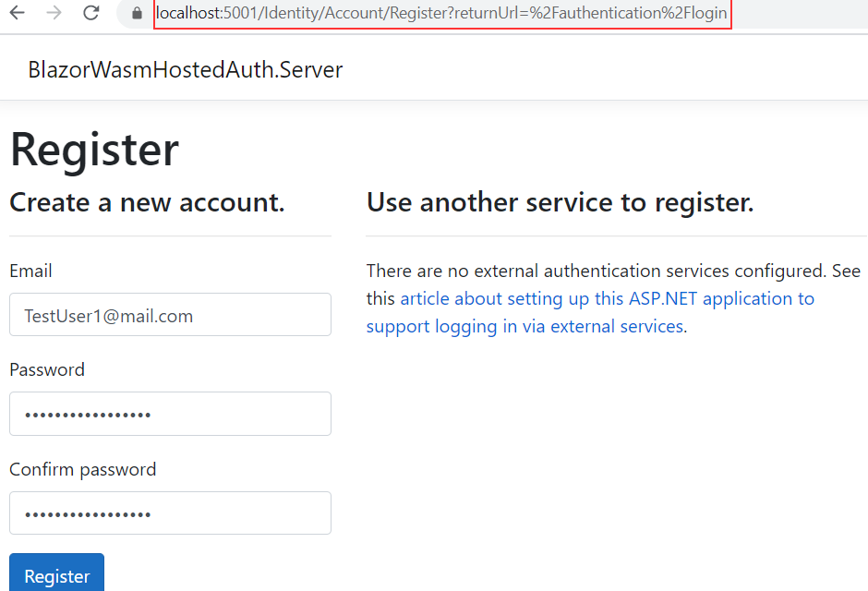The height and width of the screenshot is (591, 868).
Task: Select the Confirm password input field
Action: point(170,513)
